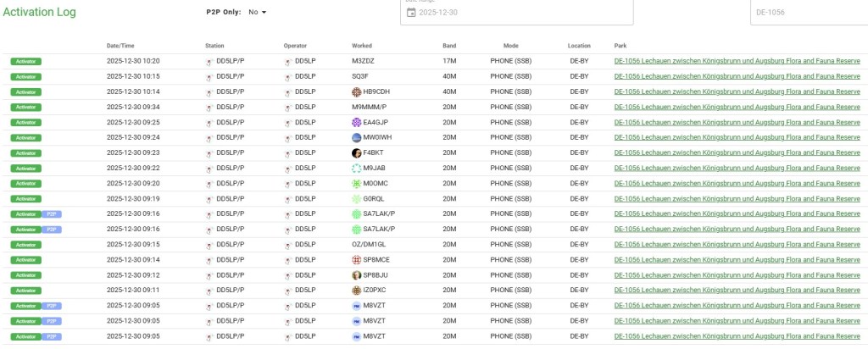Click the SP8BJU profile photo icon
This screenshot has height=349, width=868.
(357, 274)
